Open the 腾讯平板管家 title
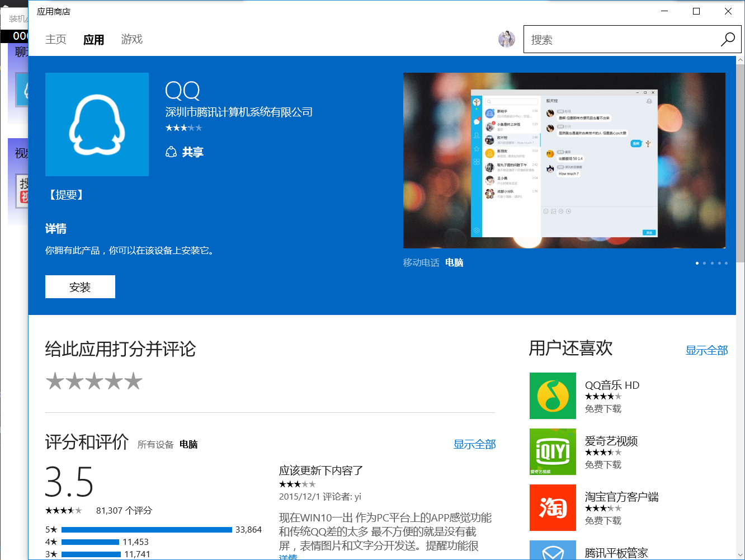This screenshot has width=745, height=560. (616, 553)
